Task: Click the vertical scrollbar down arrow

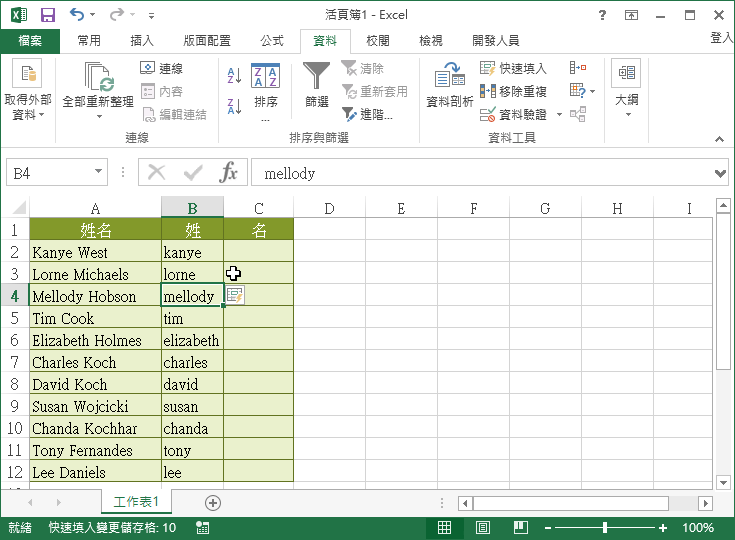Action: point(723,482)
